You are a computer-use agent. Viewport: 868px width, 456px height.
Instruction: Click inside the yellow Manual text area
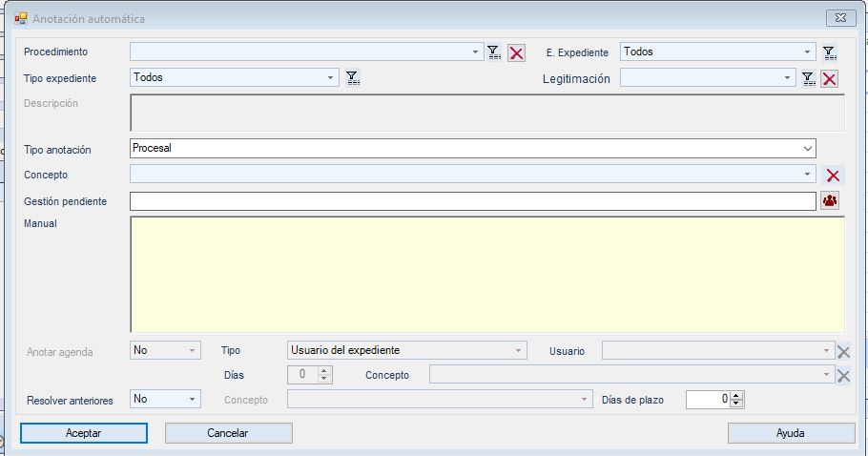[x=486, y=275]
